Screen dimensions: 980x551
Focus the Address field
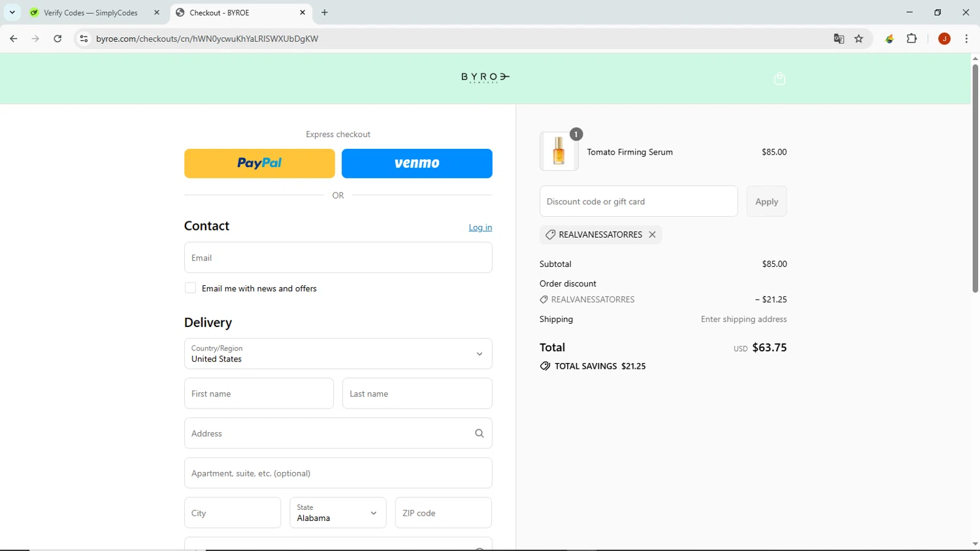click(338, 433)
